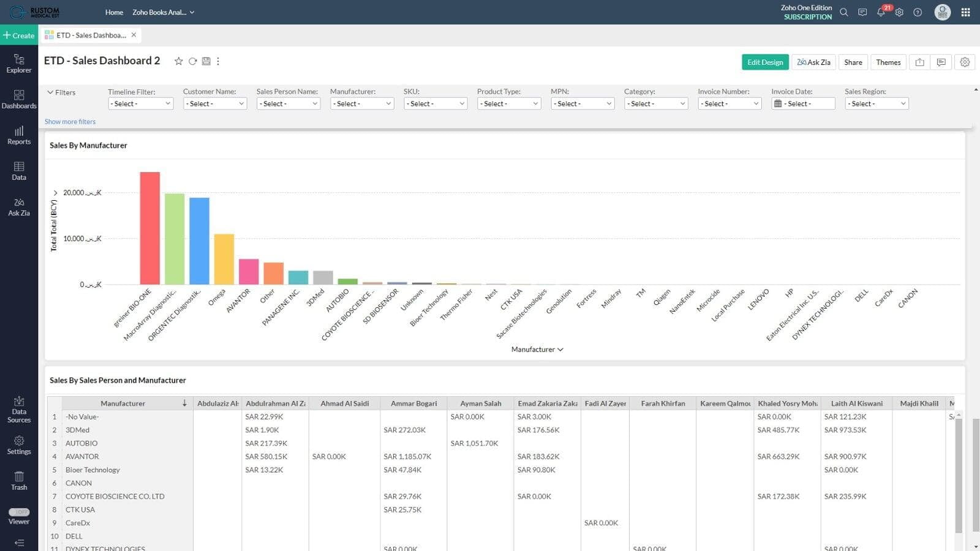Open the Invoice Date picker field
Viewport: 980px width, 551px height.
pos(802,103)
